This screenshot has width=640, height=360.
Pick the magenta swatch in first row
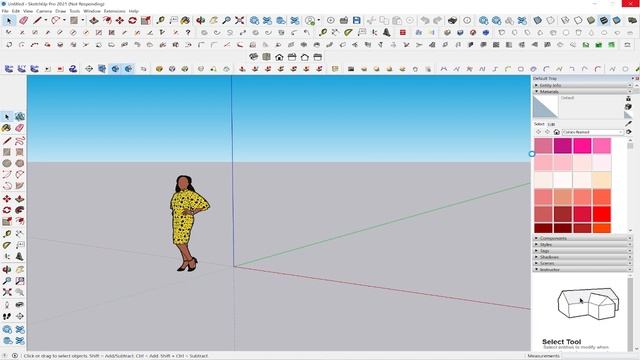click(x=563, y=146)
